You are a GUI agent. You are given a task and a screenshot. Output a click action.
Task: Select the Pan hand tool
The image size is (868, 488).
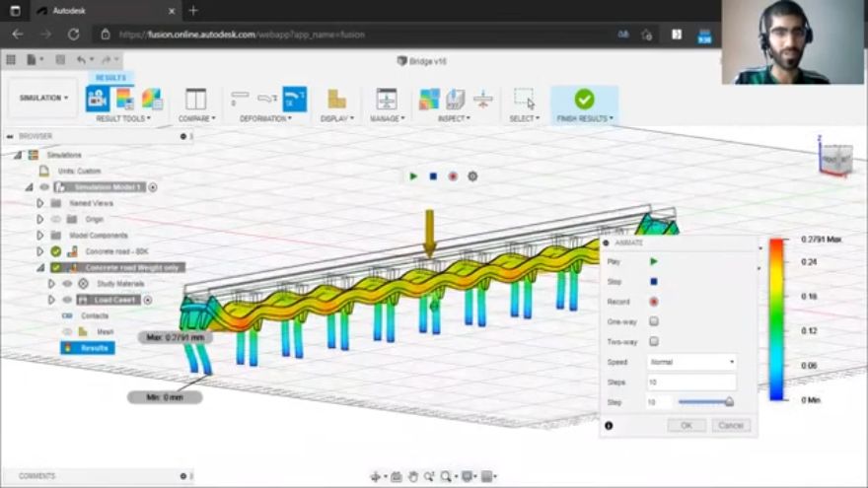point(413,476)
